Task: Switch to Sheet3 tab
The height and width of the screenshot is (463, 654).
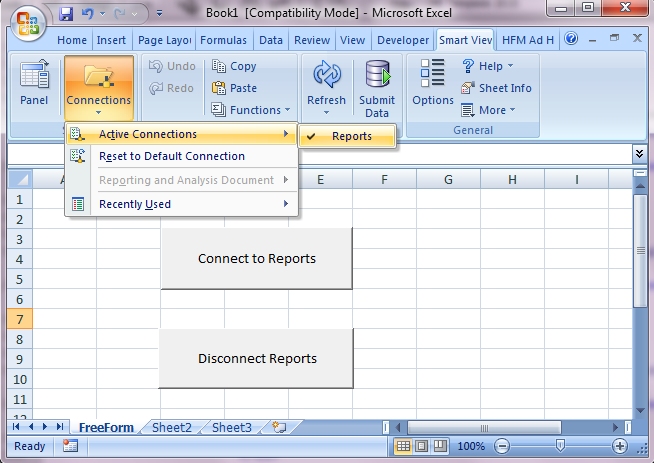Action: click(x=232, y=428)
